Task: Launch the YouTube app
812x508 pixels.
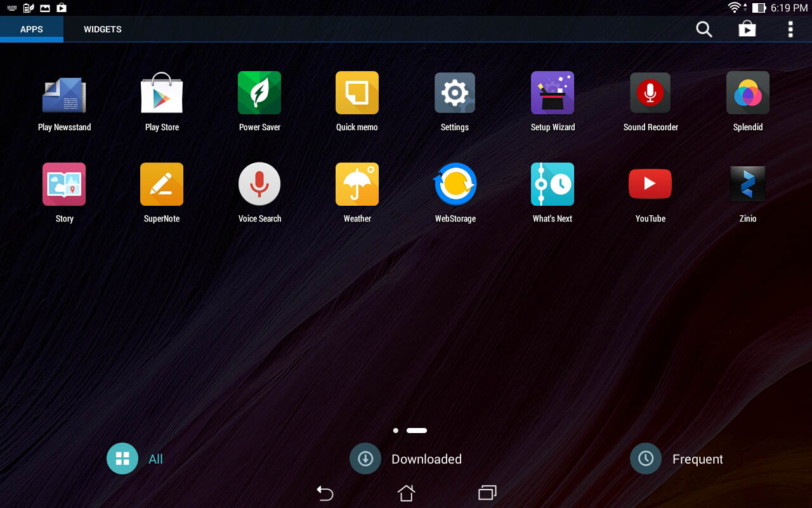Action: [650, 193]
